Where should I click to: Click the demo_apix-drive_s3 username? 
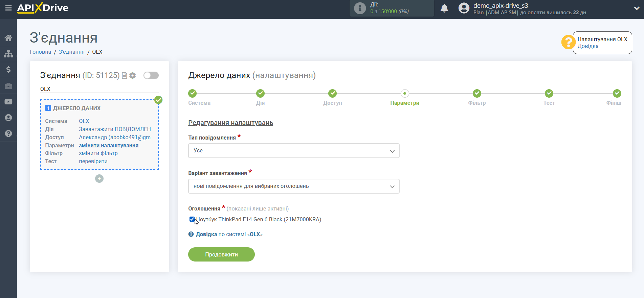[x=501, y=5]
